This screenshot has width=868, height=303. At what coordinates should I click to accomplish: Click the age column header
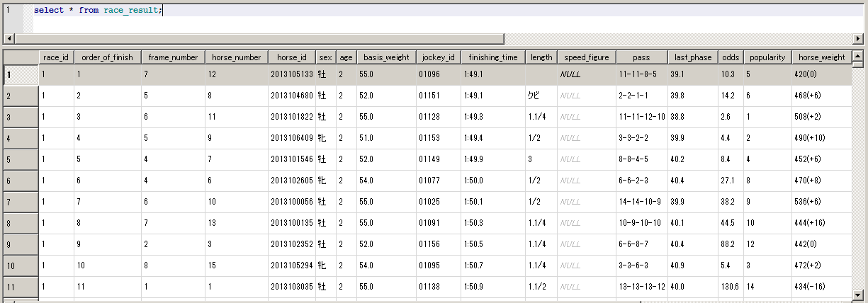click(346, 57)
